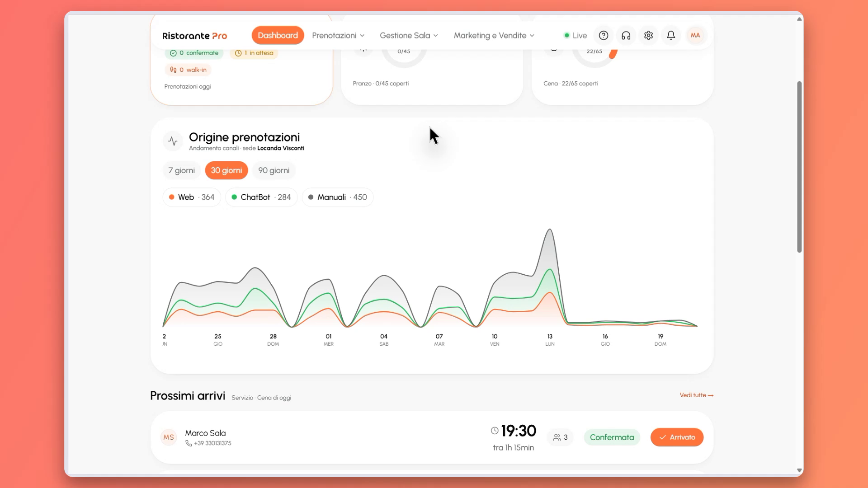Click the vertical scrollbar thumb
Screen dimensions: 868x488
(x=799, y=167)
